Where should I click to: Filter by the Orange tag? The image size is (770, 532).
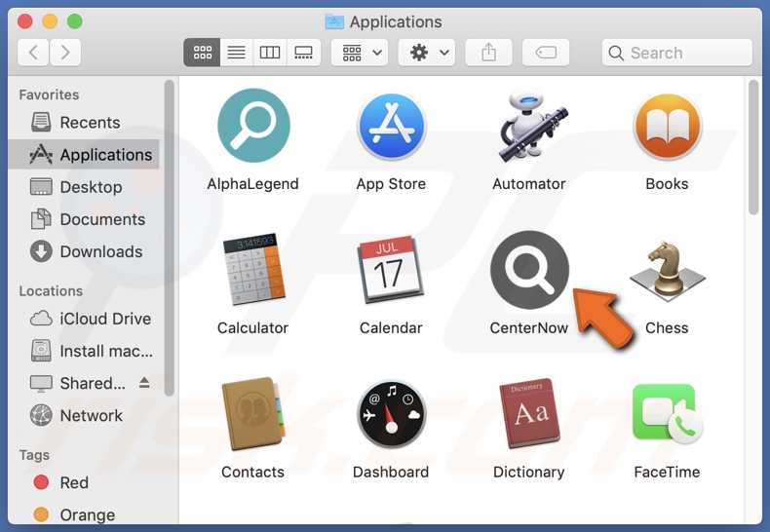point(84,514)
